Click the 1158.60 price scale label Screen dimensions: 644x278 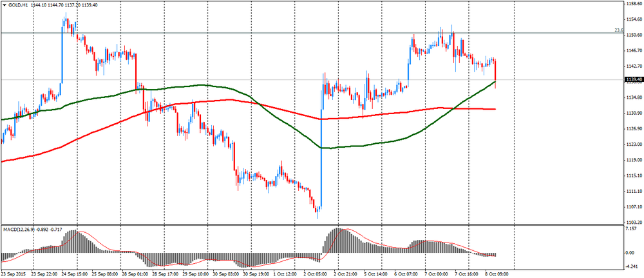(x=633, y=3)
